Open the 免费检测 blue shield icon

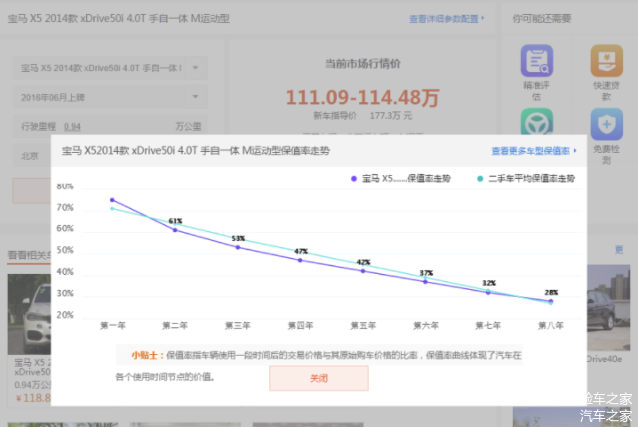point(607,124)
